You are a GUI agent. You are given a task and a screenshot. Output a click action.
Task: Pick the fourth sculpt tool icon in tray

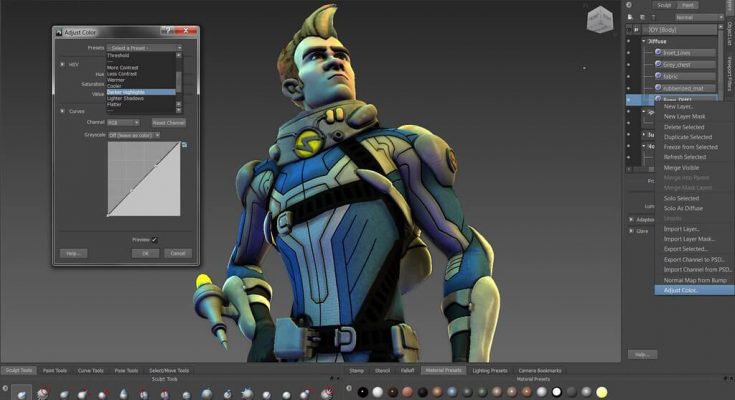pyautogui.click(x=82, y=393)
